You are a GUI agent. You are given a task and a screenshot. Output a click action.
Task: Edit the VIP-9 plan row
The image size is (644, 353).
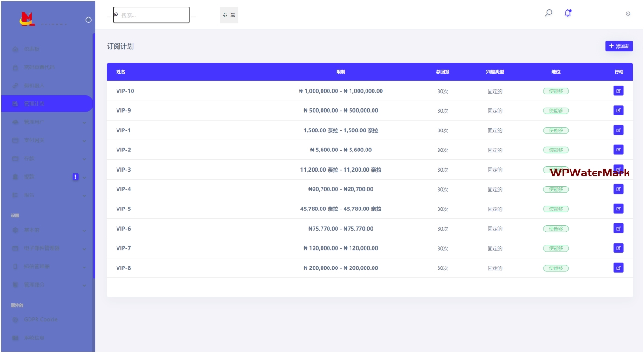coord(618,110)
